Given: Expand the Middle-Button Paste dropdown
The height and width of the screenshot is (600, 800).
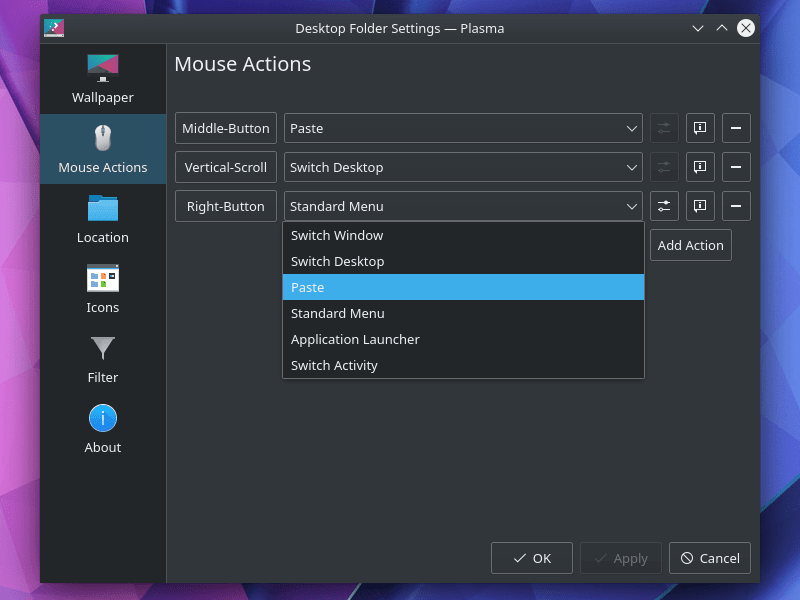Looking at the screenshot, I should pos(463,128).
